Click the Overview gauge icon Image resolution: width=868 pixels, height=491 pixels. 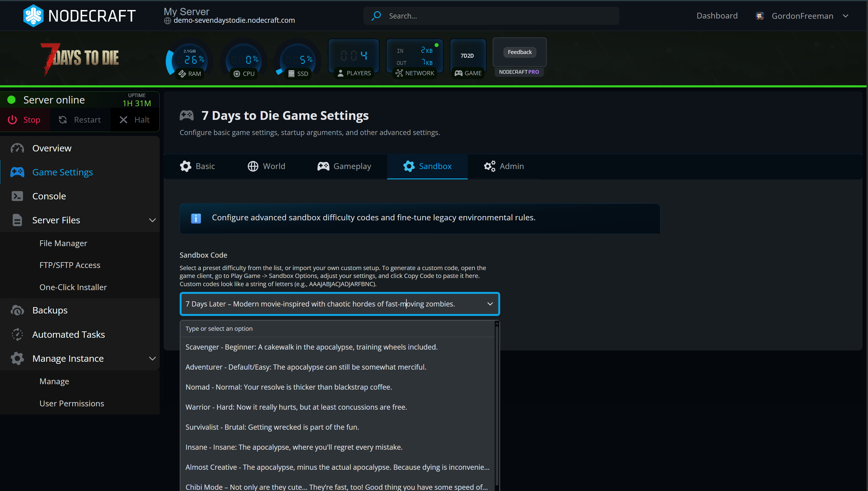(17, 148)
